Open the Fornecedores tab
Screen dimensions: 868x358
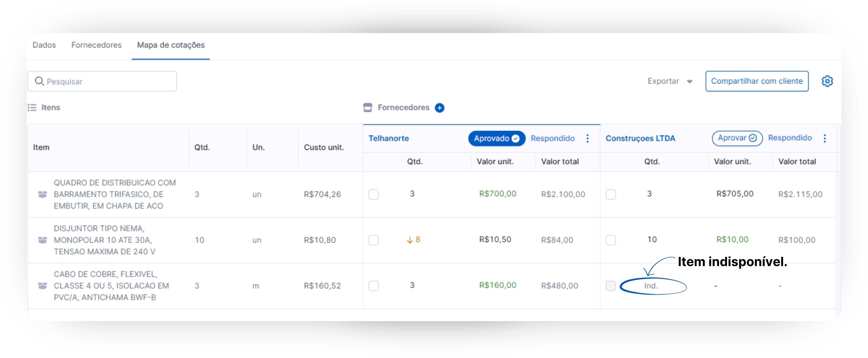tap(96, 45)
